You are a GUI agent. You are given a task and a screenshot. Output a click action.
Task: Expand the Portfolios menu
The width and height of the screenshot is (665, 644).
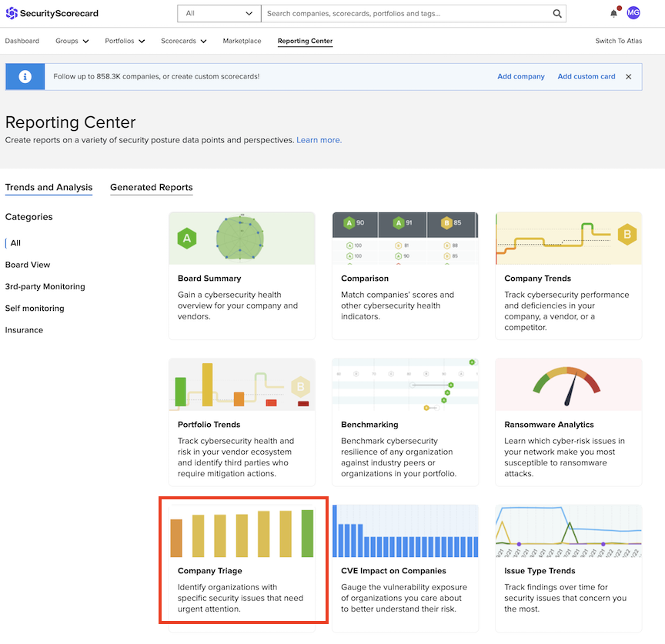click(125, 41)
